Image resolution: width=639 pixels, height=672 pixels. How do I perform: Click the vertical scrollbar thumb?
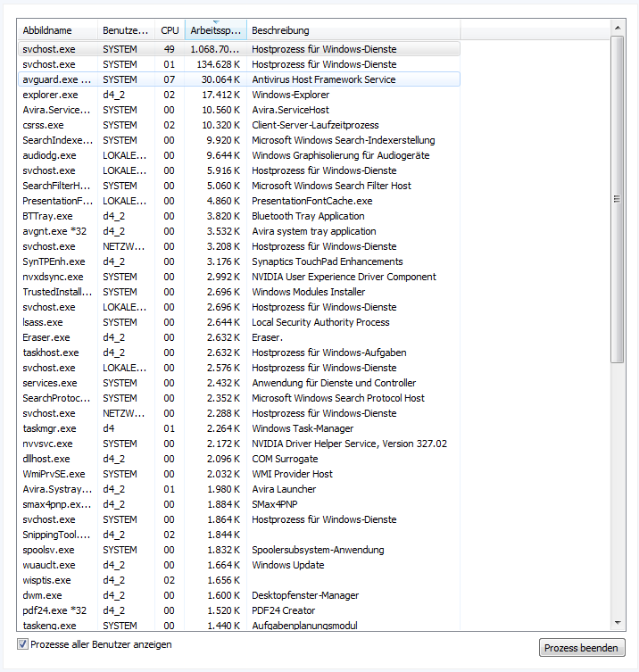tap(618, 199)
